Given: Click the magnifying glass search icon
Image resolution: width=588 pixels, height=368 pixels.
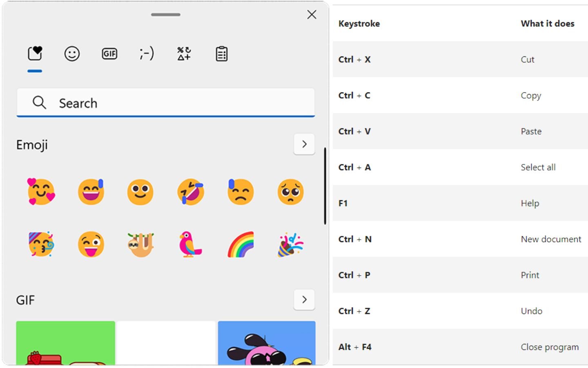Looking at the screenshot, I should click(39, 103).
